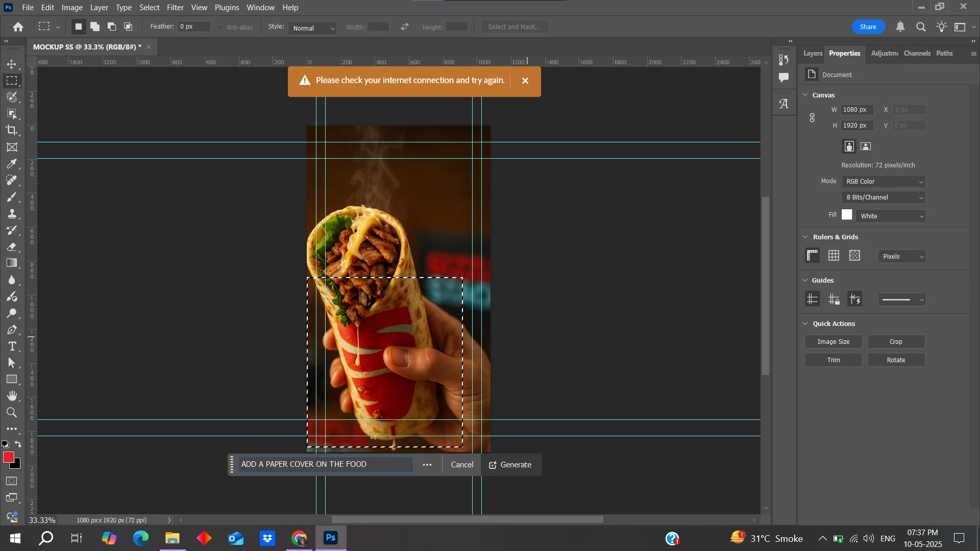Select the Move tool
This screenshot has width=980, height=551.
12,64
